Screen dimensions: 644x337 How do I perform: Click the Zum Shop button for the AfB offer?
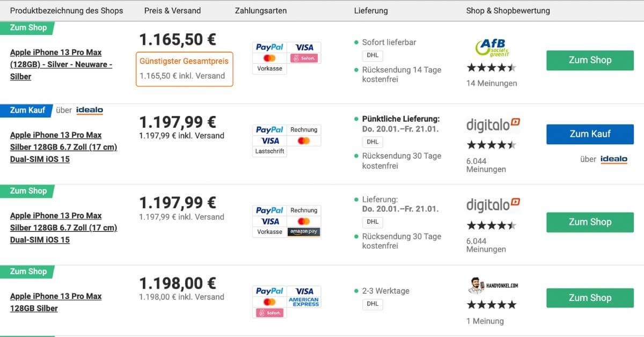click(x=590, y=60)
